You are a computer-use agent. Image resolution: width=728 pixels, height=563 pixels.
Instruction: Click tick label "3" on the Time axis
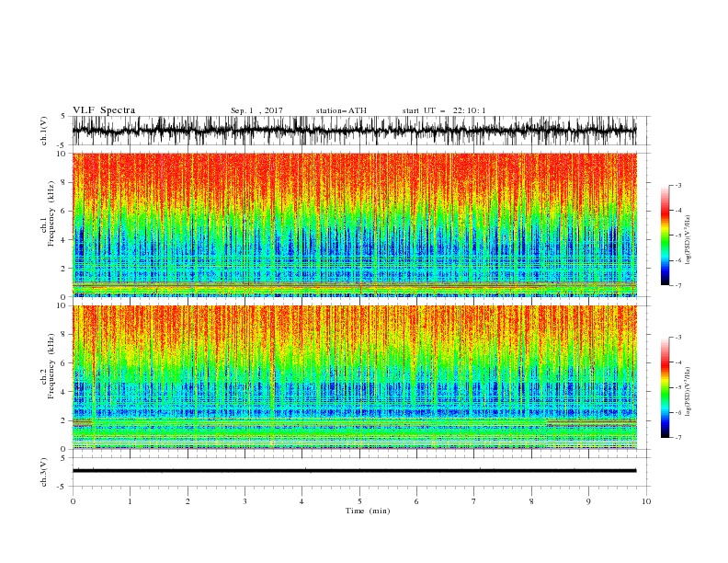[245, 501]
